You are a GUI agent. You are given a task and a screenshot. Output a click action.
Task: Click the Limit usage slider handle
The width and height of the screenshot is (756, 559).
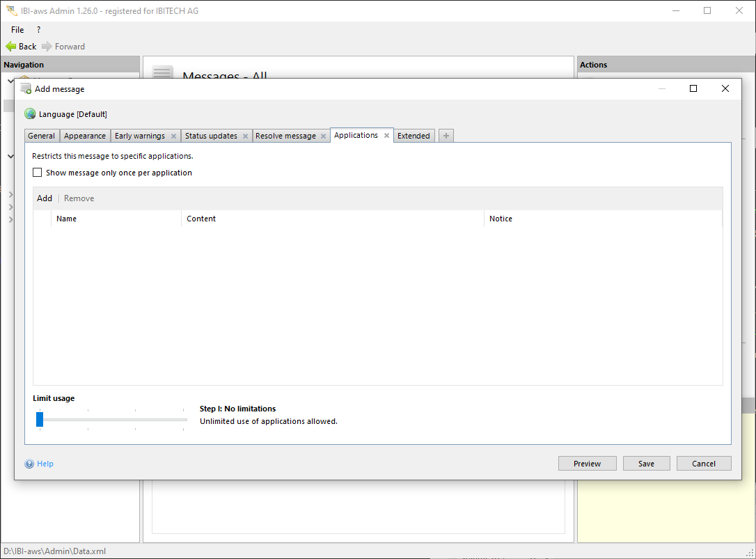[x=40, y=419]
